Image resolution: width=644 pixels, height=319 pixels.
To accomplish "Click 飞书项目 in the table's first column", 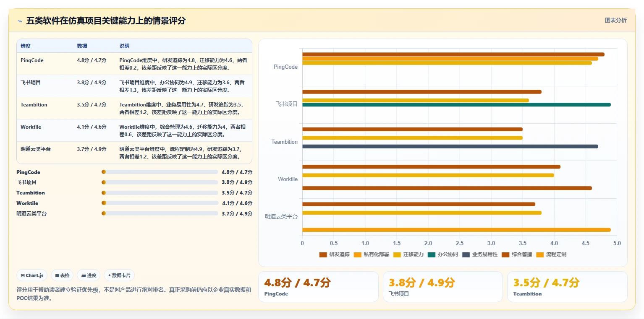I will coord(31,83).
